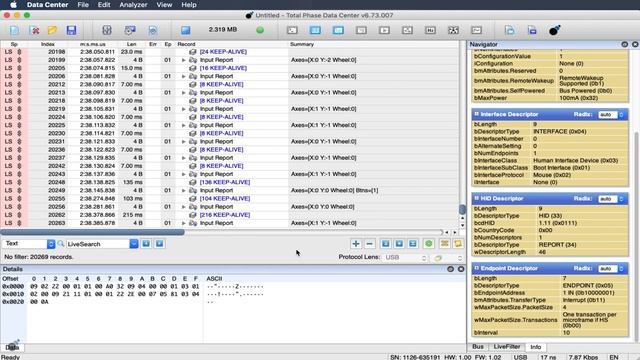Screen dimensions: 640x360
Task: Open the Edit menu
Action: click(104, 5)
